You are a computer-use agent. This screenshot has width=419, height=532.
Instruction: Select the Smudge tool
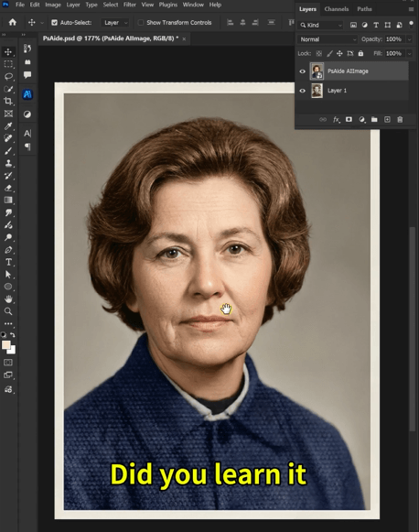(8, 212)
